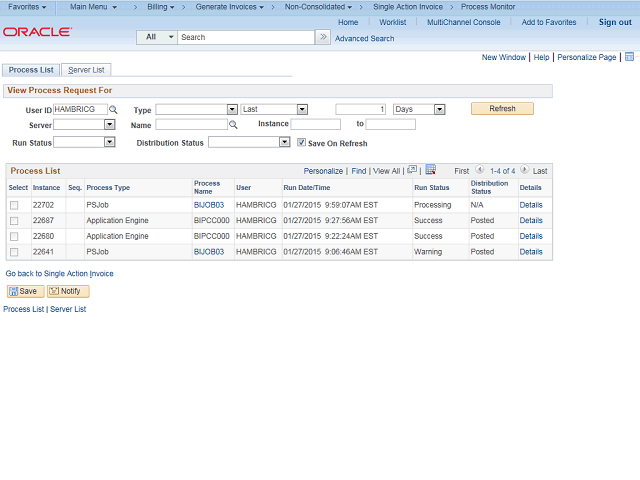Click the bottom Server List link
Image resolution: width=640 pixels, height=480 pixels.
[68, 309]
